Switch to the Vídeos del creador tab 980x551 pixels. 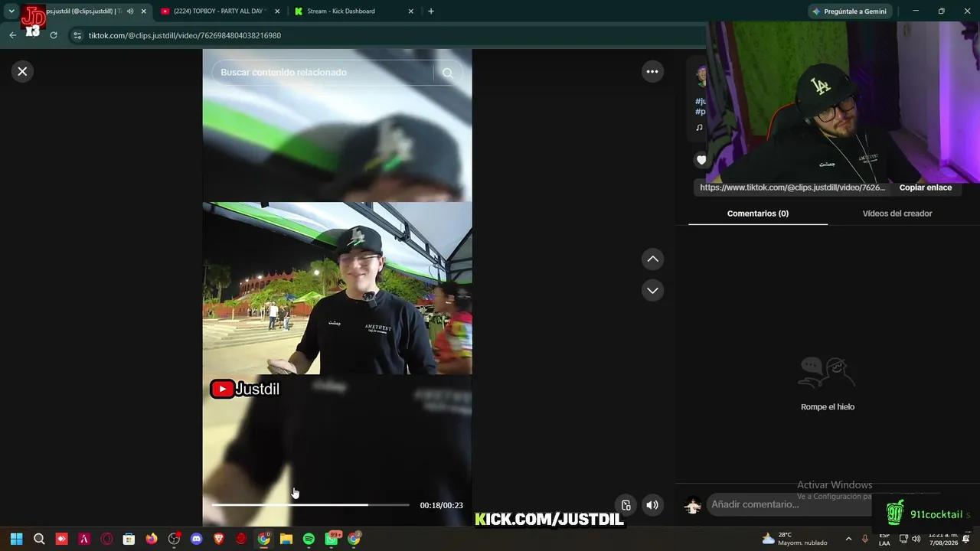[897, 214]
